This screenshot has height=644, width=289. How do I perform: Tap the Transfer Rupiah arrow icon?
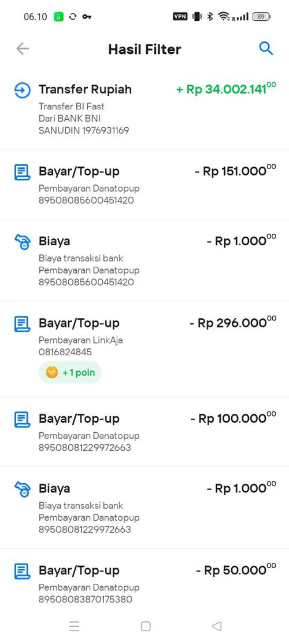(23, 90)
